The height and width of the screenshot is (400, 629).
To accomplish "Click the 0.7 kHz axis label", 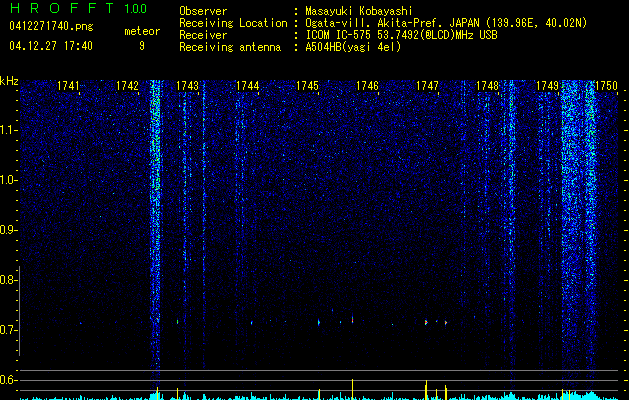I will coord(8,330).
